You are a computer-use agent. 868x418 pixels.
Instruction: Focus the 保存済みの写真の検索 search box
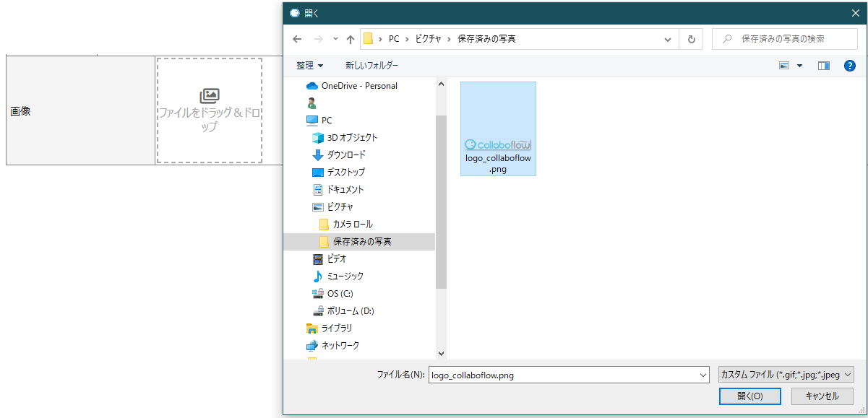pos(786,39)
